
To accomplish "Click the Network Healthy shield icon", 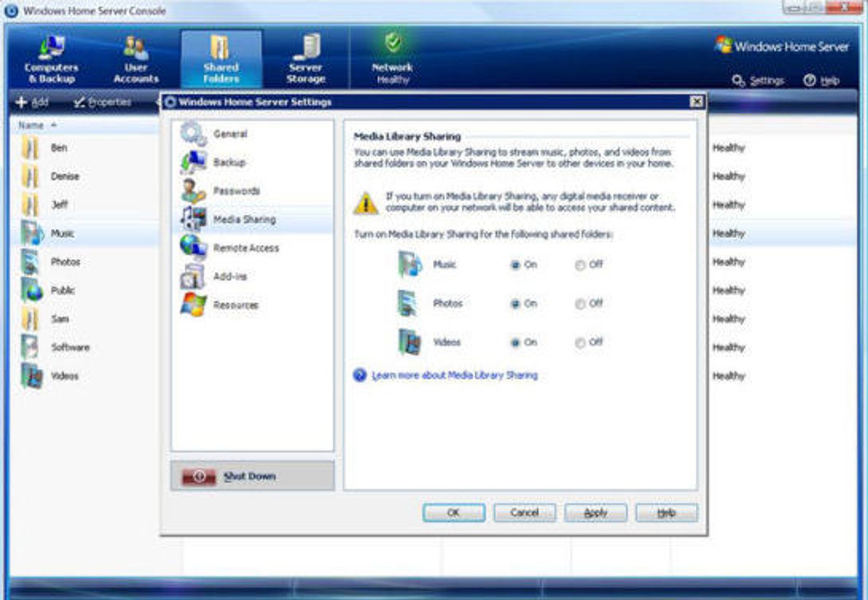I will coord(393,42).
